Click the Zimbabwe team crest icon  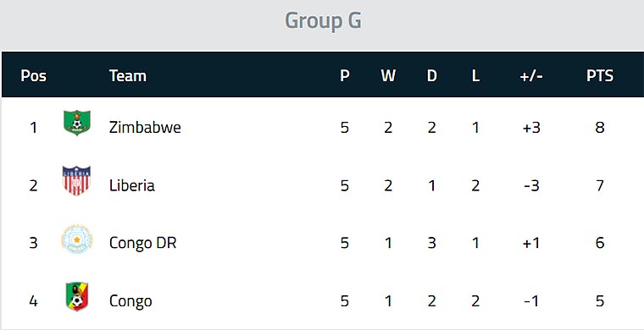click(77, 123)
